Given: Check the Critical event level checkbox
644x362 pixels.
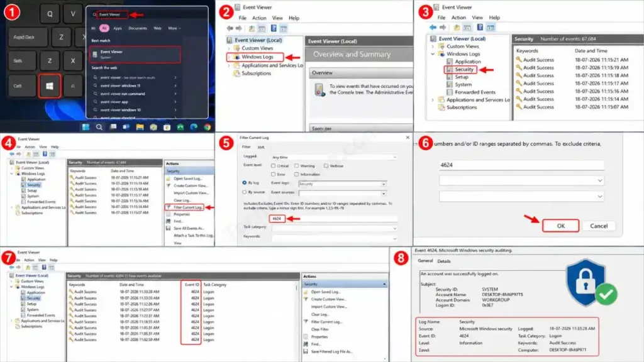Looking at the screenshot, I should [x=273, y=166].
